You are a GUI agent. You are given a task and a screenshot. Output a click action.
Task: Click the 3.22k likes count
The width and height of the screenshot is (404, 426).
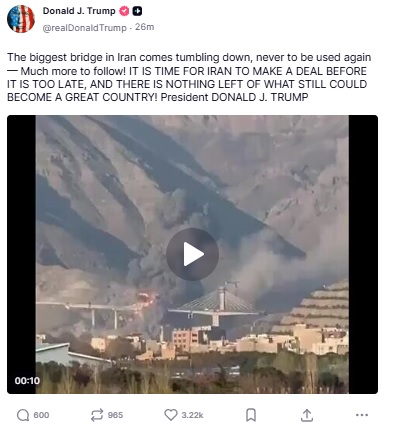192,415
